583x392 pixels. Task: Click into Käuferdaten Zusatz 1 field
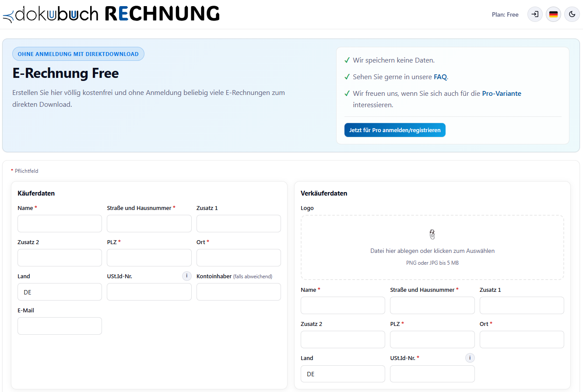[x=239, y=224]
